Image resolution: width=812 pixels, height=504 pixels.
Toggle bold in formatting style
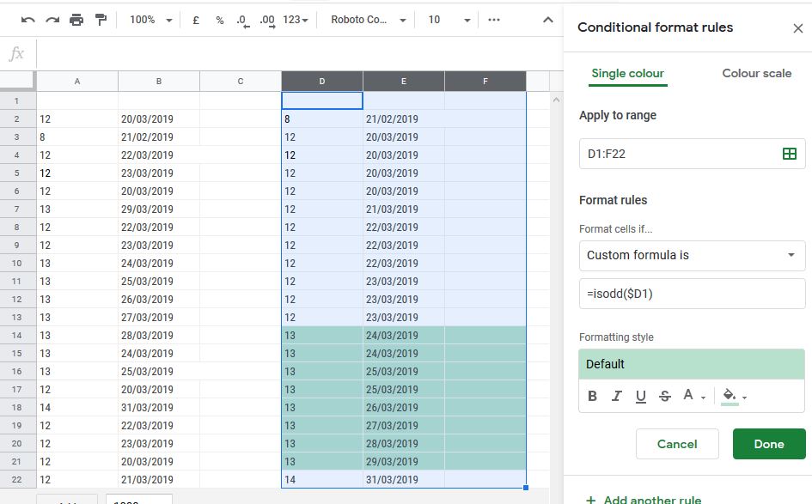click(592, 396)
